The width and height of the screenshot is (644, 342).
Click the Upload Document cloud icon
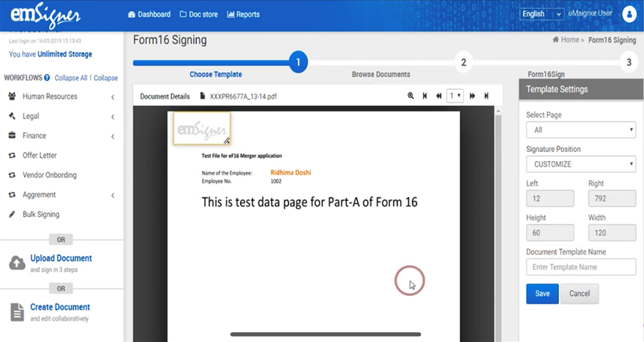17,263
